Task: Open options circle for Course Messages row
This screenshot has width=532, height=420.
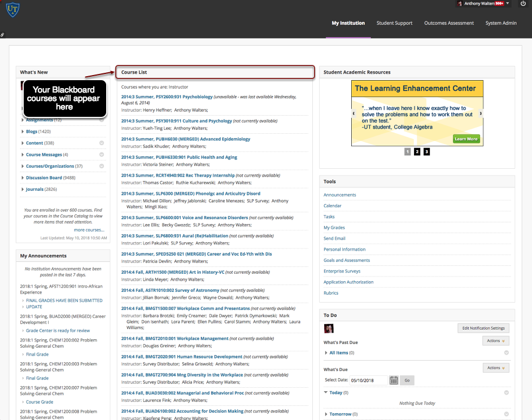Action: 102,155
